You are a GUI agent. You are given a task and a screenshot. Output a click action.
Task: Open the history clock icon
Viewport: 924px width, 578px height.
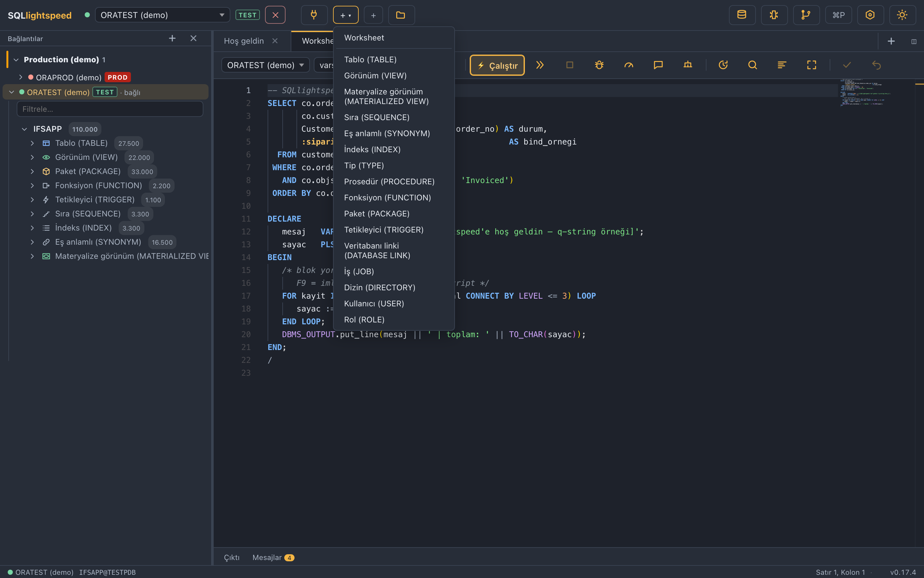tap(723, 65)
